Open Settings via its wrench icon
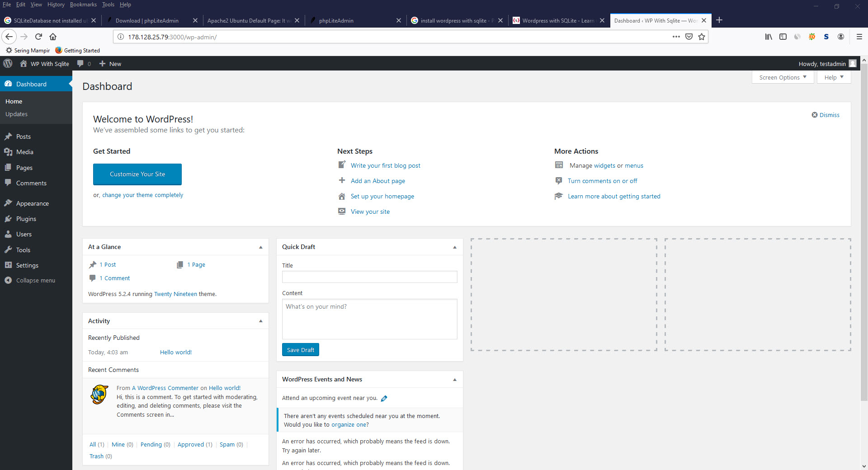 (x=9, y=265)
